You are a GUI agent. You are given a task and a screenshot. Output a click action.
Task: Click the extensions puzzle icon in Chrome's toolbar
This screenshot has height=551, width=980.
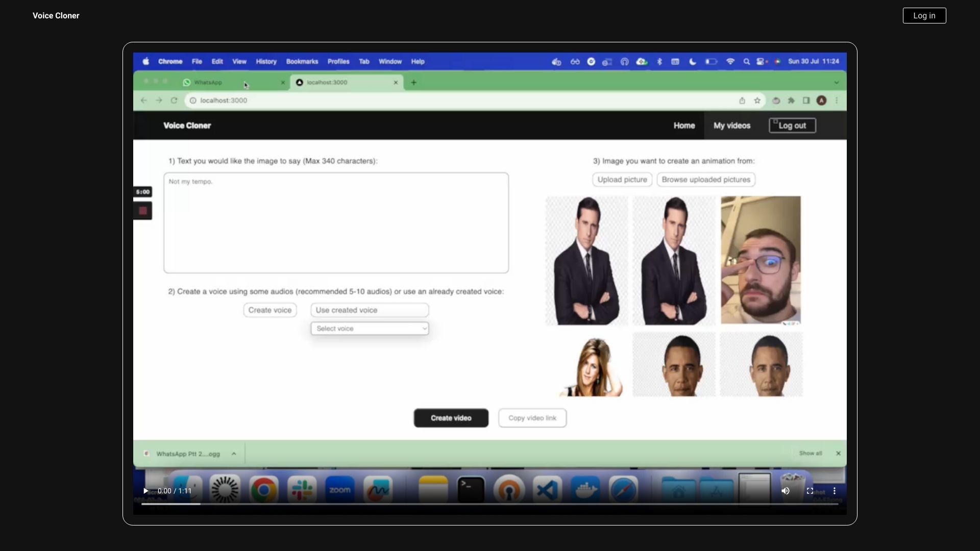tap(792, 101)
